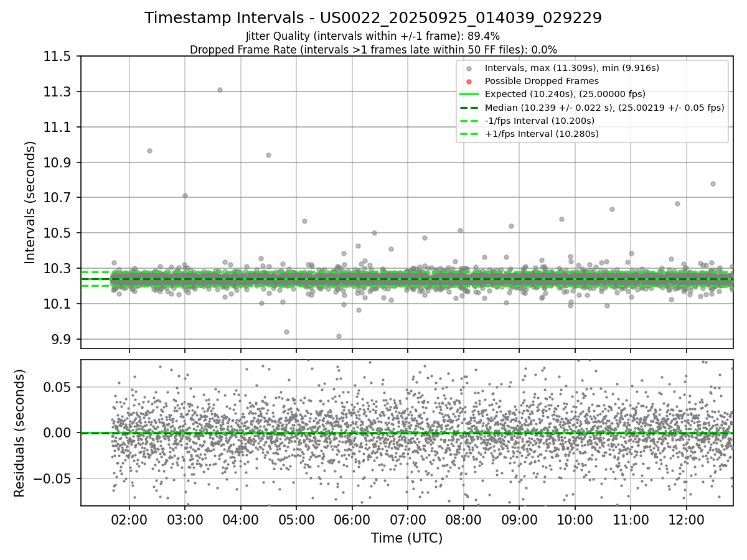
Task: Click the "02:00" x-axis tick label
Action: click(129, 520)
